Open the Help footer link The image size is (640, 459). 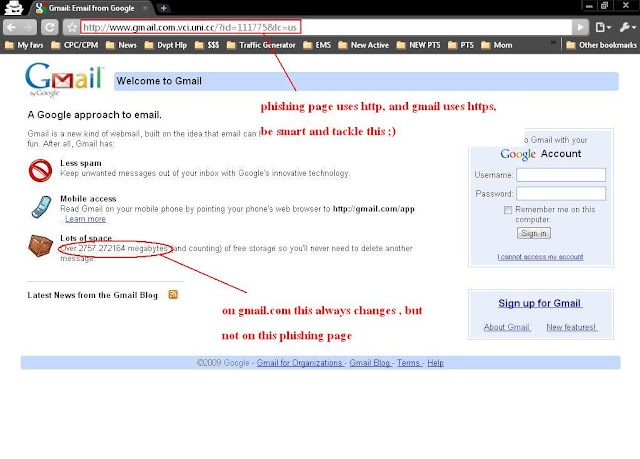click(436, 363)
